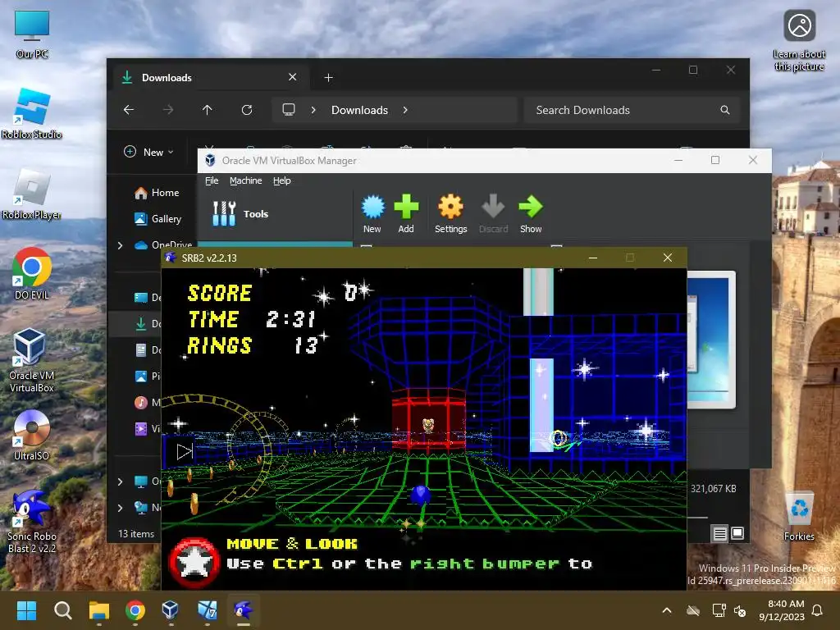Open the Forkies recycle bin icon
This screenshot has height=630, width=840.
tap(799, 516)
